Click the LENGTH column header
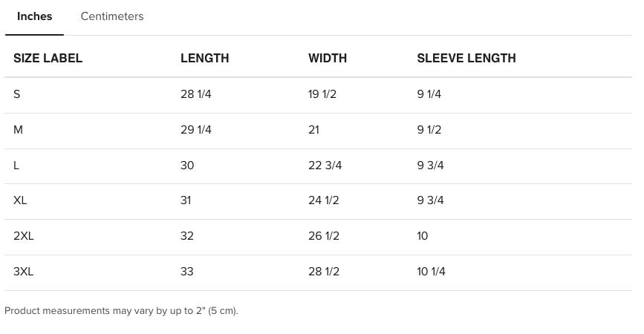Viewport: 644px width, 334px height. click(x=204, y=58)
